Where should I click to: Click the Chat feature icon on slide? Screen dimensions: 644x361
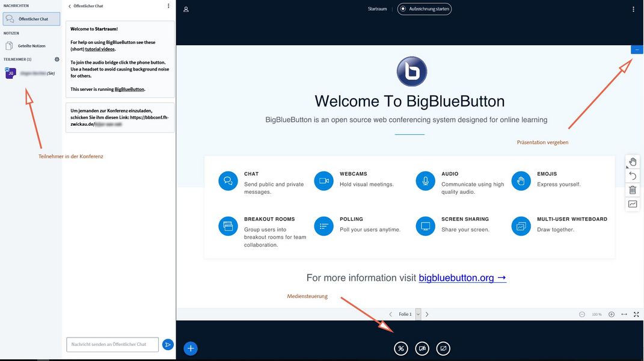click(x=228, y=181)
